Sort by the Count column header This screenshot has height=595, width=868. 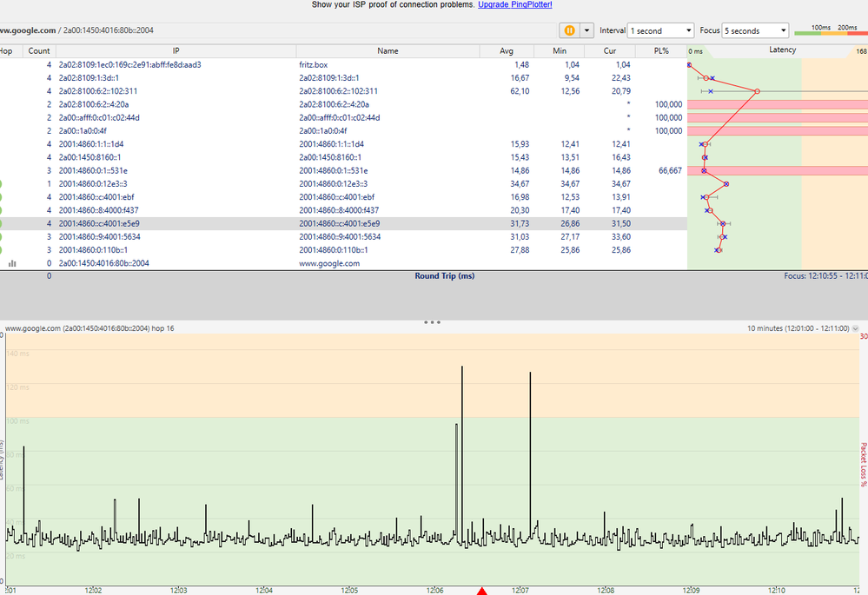tap(39, 51)
